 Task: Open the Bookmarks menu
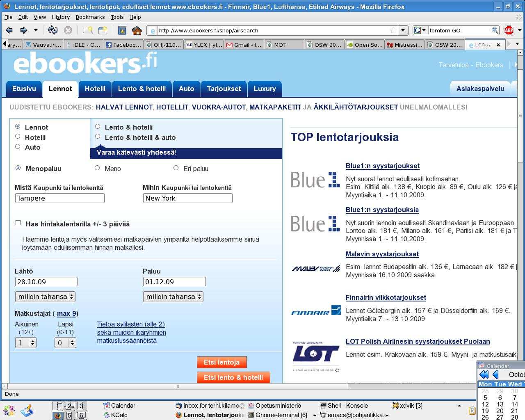[x=90, y=17]
